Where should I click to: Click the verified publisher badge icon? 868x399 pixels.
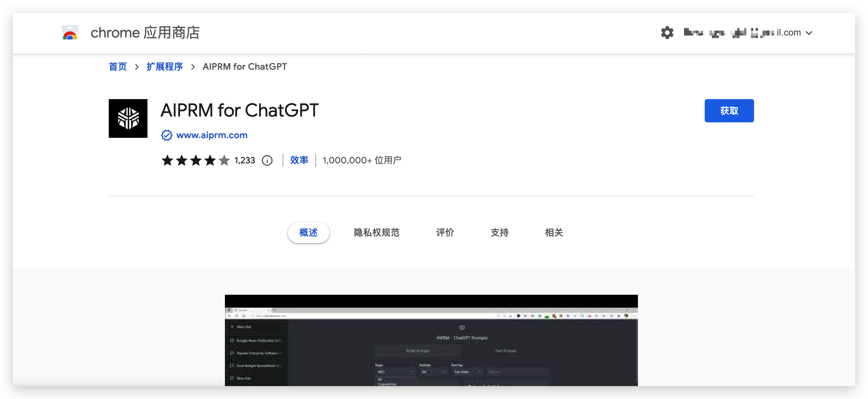(x=167, y=135)
